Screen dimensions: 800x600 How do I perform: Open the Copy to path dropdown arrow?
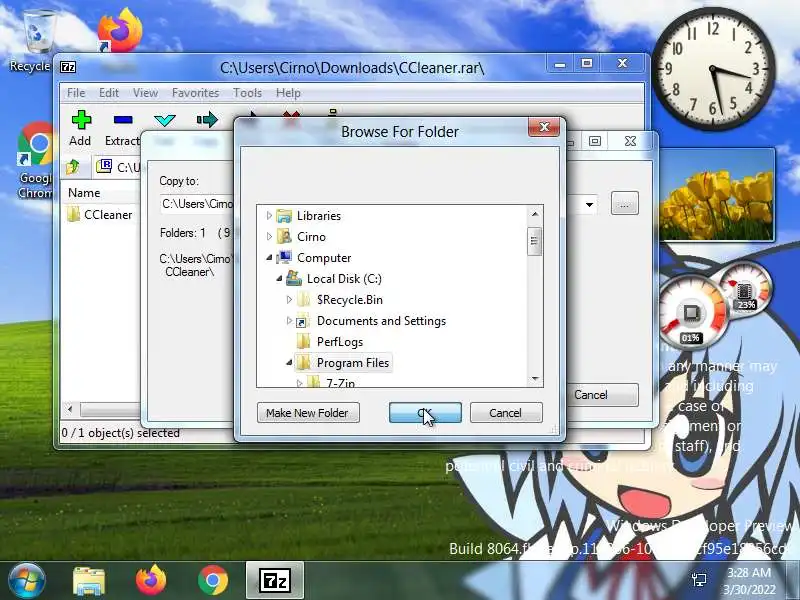[x=589, y=205]
